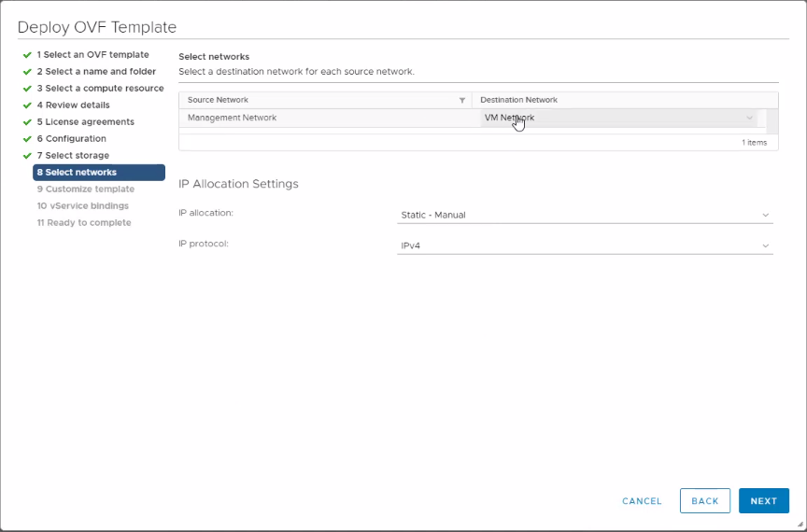Click checkmark beside Configuration step

tap(27, 139)
